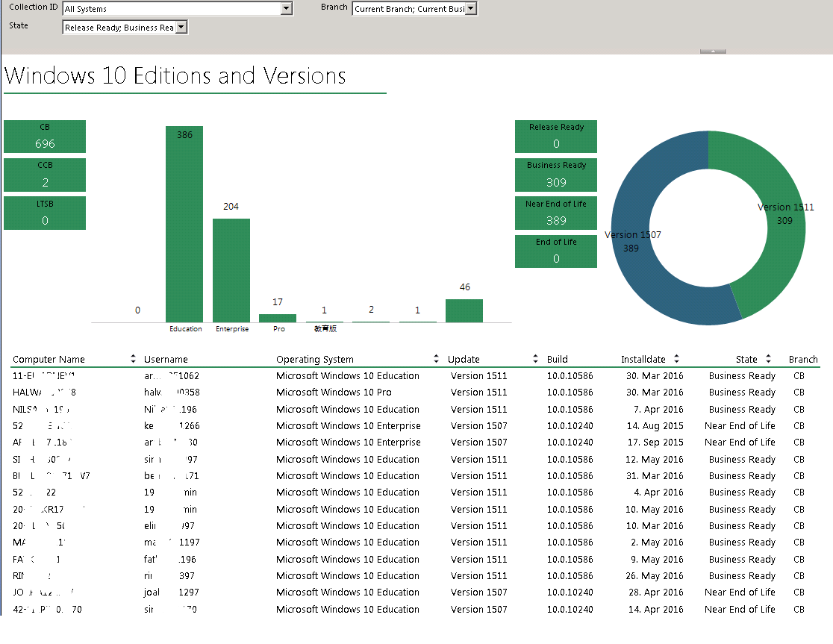The image size is (833, 644).
Task: Click the LTSB count tile
Action: 45,213
